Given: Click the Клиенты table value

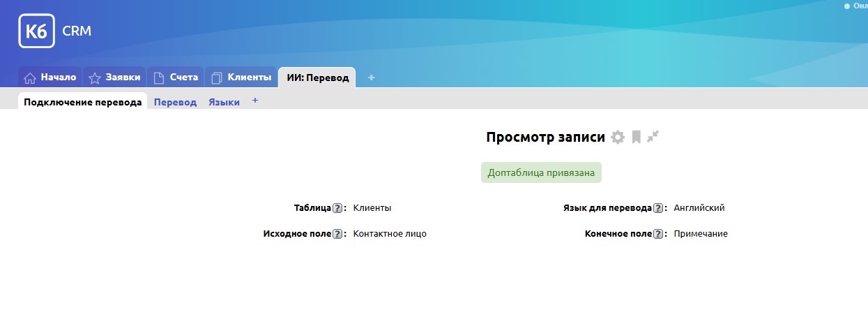Looking at the screenshot, I should point(372,208).
